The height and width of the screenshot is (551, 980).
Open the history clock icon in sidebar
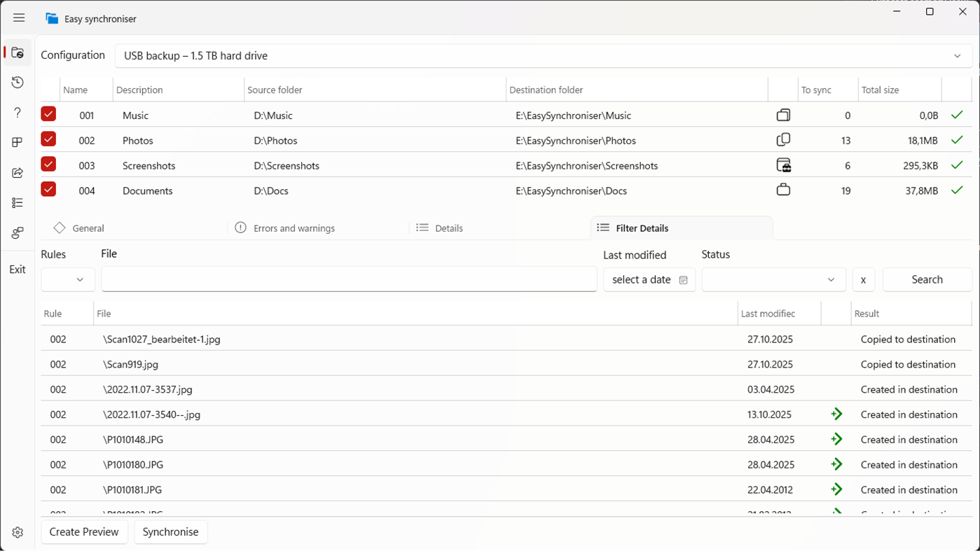[x=18, y=83]
